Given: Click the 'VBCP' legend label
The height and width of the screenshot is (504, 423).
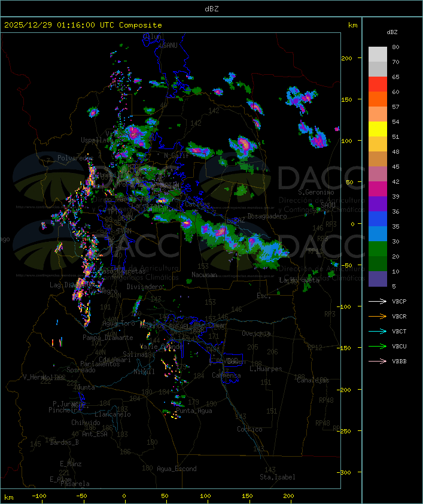Looking at the screenshot, I should click(399, 302).
